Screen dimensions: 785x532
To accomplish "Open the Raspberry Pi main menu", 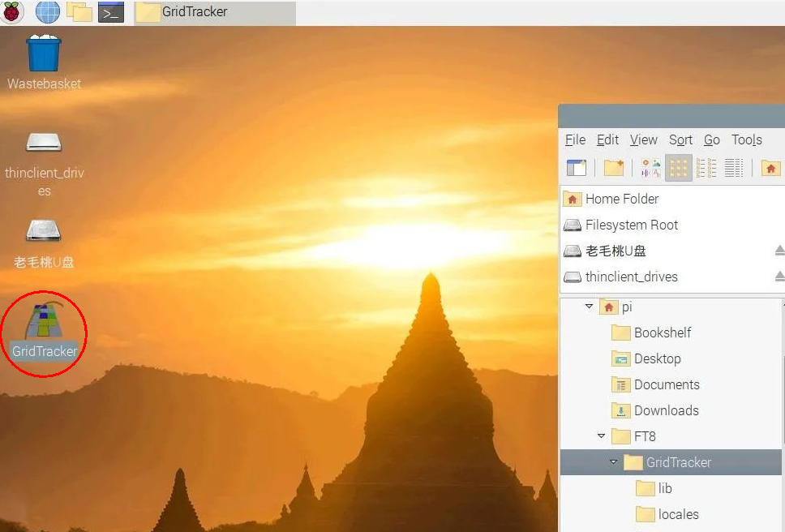I will pyautogui.click(x=14, y=12).
